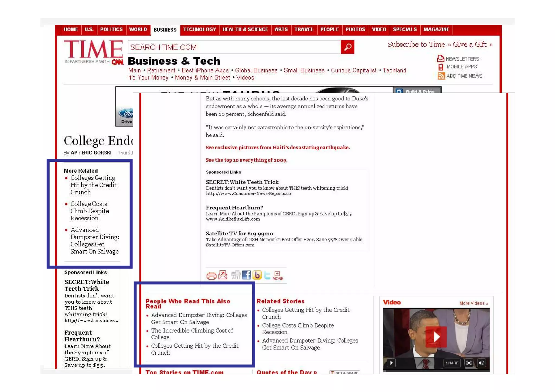Image resolution: width=555 pixels, height=392 pixels.
Task: Click the Search Time.com input field
Action: pyautogui.click(x=234, y=47)
